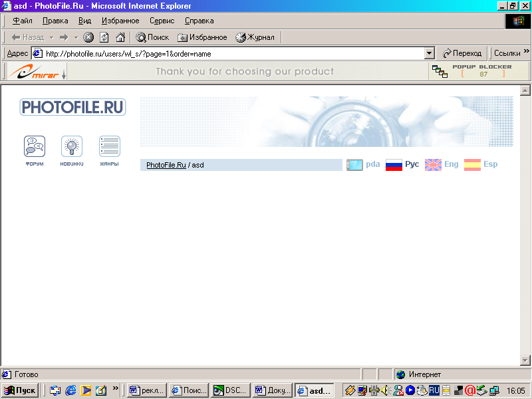Switch to the Поис... IE taskbar window

pyautogui.click(x=189, y=390)
